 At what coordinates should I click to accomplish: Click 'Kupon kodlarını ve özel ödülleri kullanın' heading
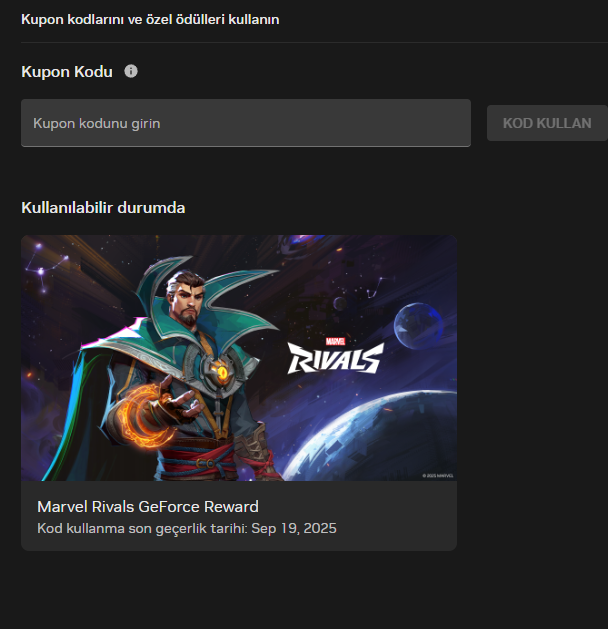point(150,19)
